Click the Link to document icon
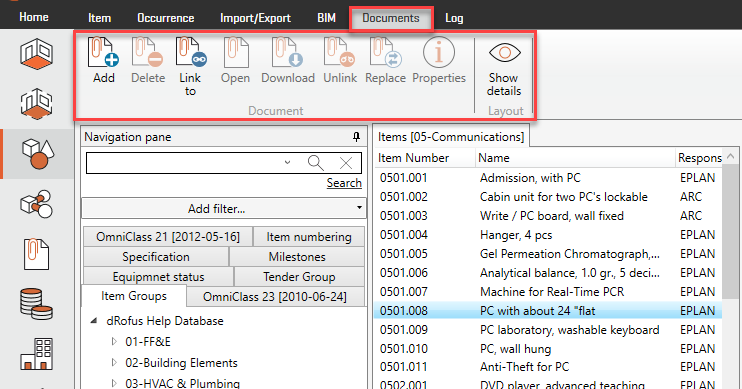The image size is (742, 389). pos(191,53)
